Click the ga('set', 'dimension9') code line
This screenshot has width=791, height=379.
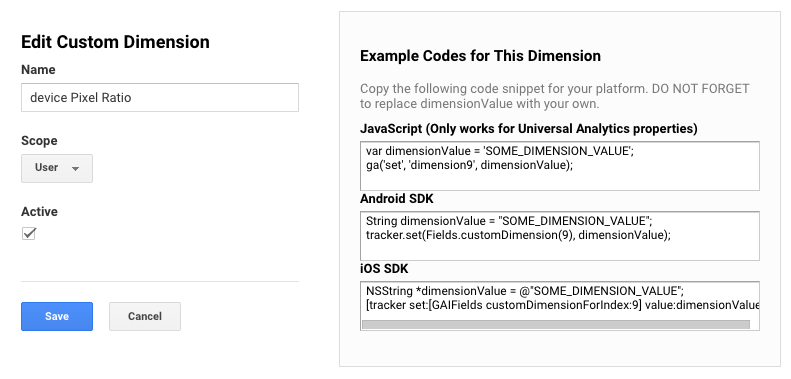[x=470, y=165]
